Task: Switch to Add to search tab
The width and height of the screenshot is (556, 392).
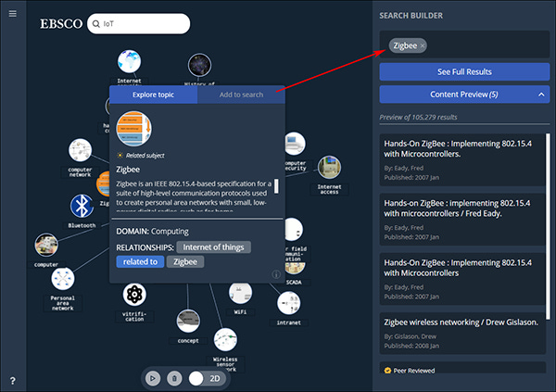Action: pos(241,95)
